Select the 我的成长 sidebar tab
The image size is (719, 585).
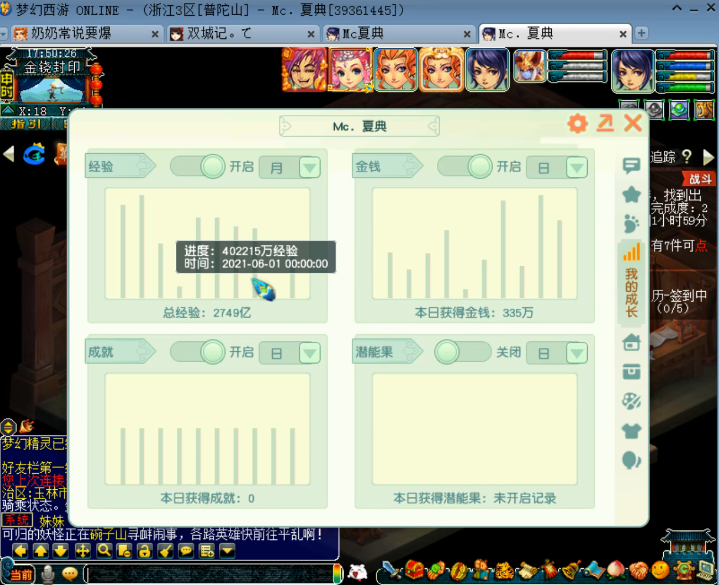click(x=631, y=283)
